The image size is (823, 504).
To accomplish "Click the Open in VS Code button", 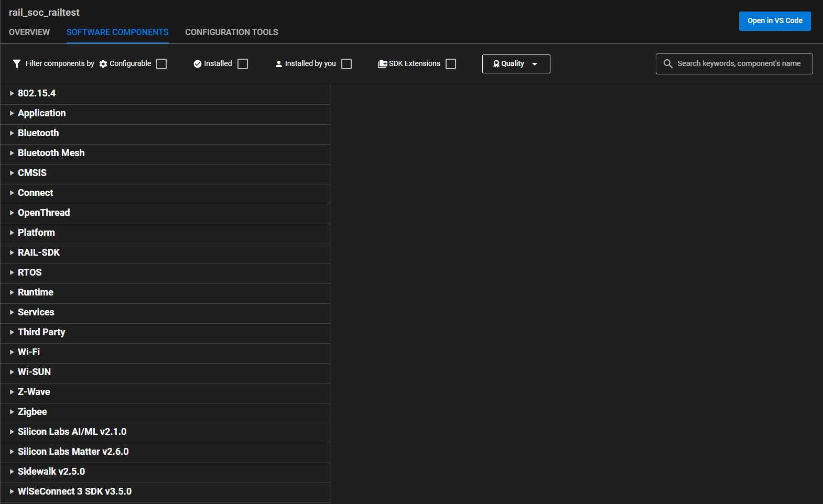I will coord(775,21).
